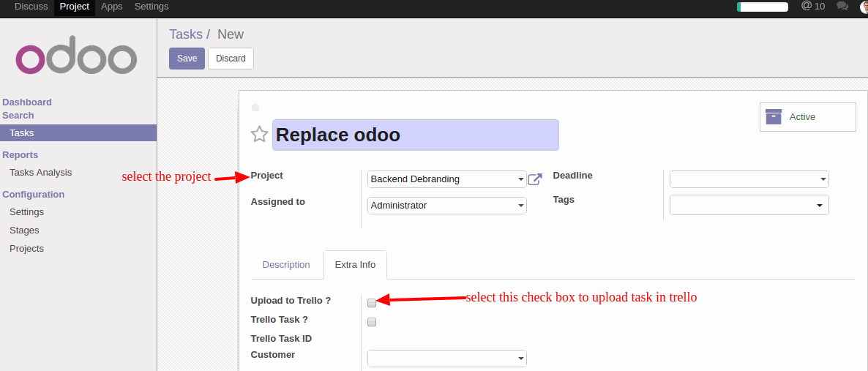Open Stages under Configuration
The width and height of the screenshot is (868, 371).
pyautogui.click(x=24, y=231)
